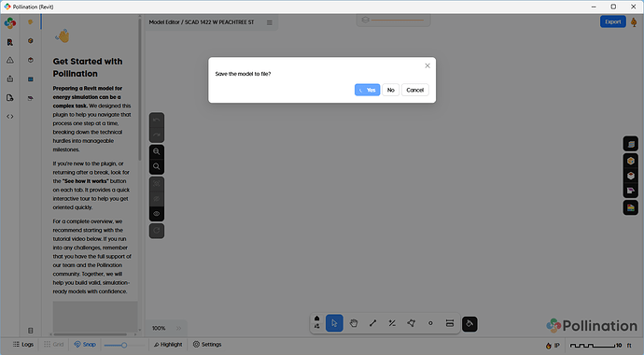The width and height of the screenshot is (644, 355).
Task: Click the blue Export button
Action: pyautogui.click(x=613, y=21)
